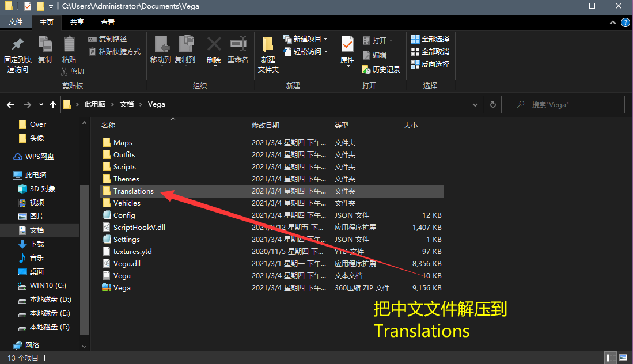Expand breadcrumb arrow after 文档
This screenshot has height=364, width=633.
(141, 104)
